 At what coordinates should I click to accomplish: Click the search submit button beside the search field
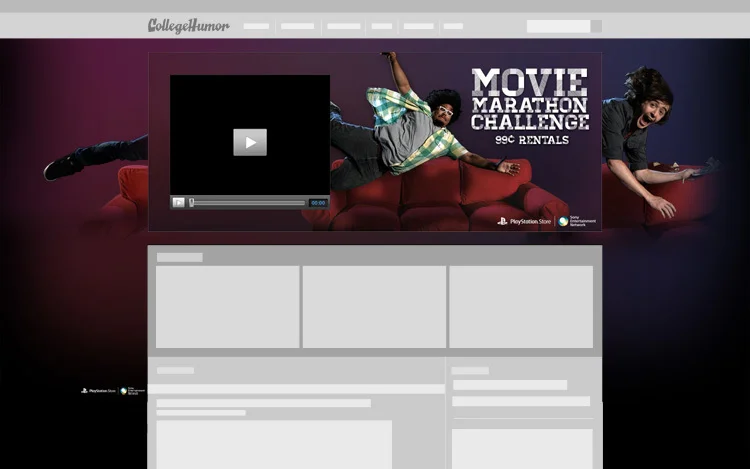596,26
